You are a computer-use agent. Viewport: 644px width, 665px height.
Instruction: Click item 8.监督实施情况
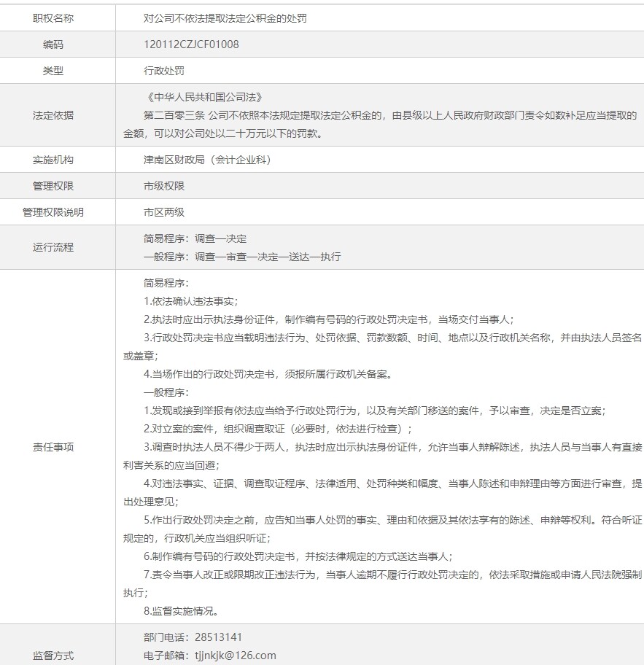click(x=182, y=612)
